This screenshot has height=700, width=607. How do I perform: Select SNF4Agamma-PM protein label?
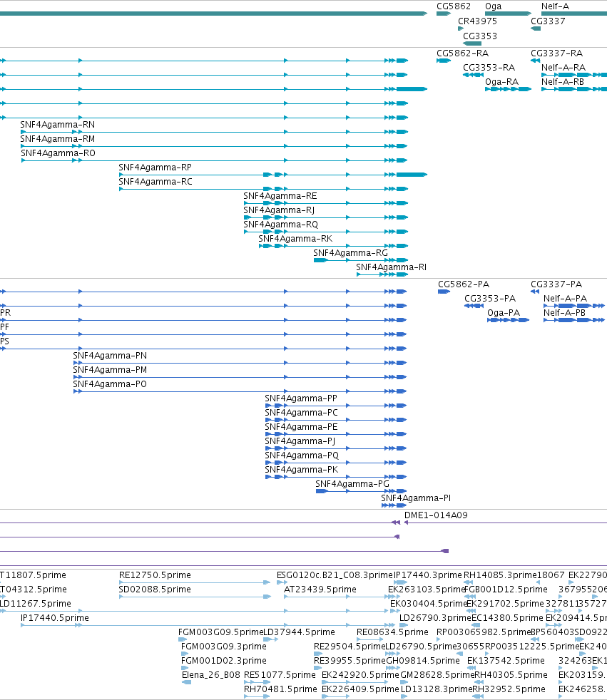pyautogui.click(x=110, y=370)
